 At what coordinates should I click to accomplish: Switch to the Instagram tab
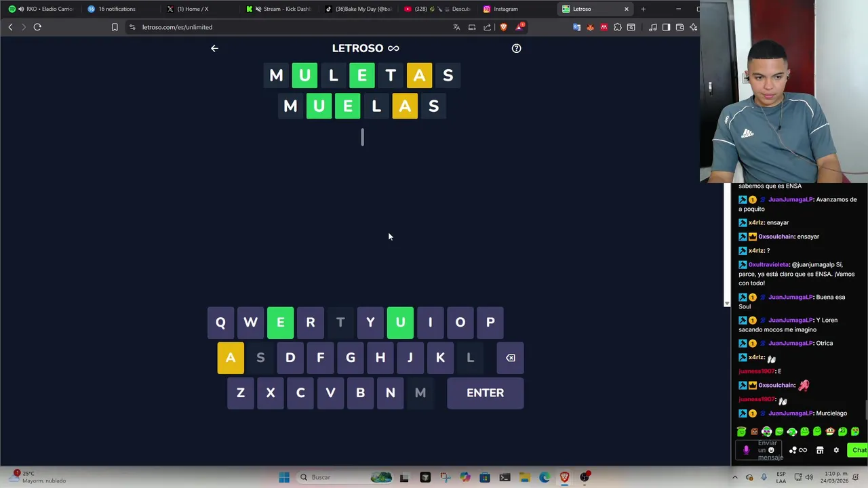517,9
